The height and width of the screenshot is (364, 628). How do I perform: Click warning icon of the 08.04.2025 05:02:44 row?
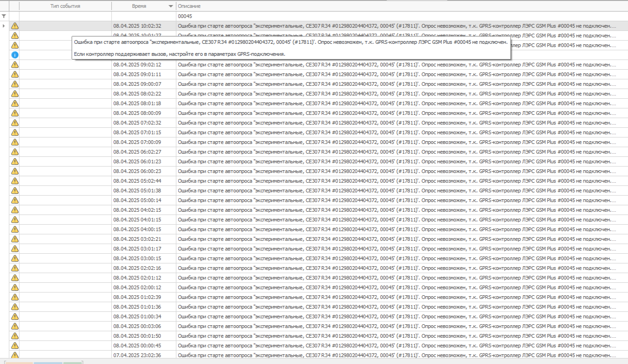click(x=14, y=181)
